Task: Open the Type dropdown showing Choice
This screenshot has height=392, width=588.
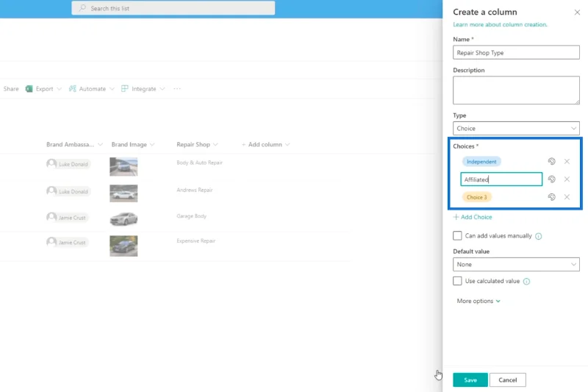Action: pos(516,128)
